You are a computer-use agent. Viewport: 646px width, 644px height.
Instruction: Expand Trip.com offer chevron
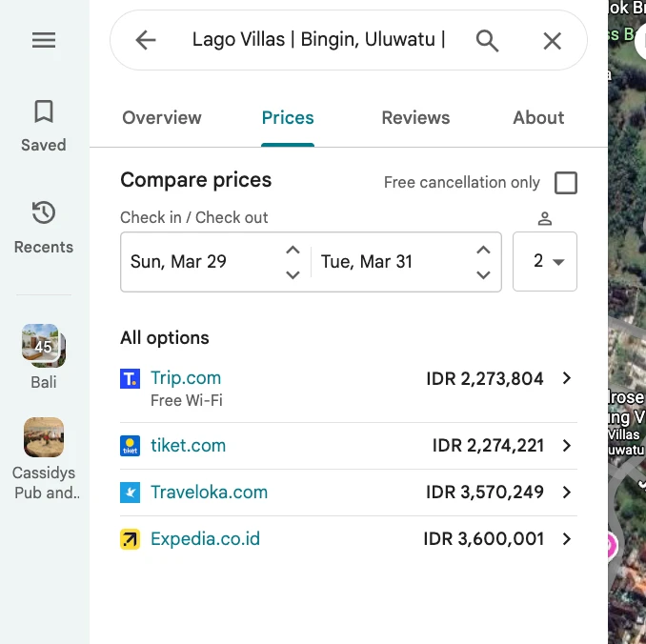point(567,378)
